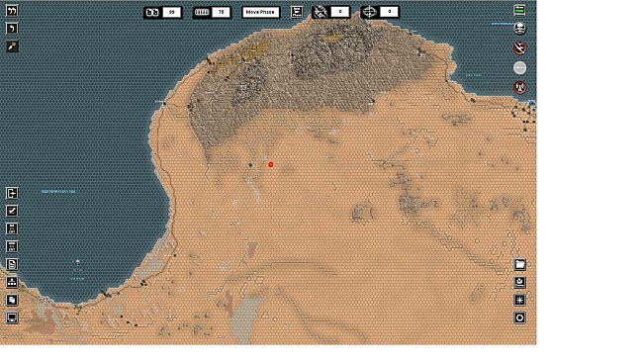Click the stacked cards icon

pyautogui.click(x=12, y=300)
